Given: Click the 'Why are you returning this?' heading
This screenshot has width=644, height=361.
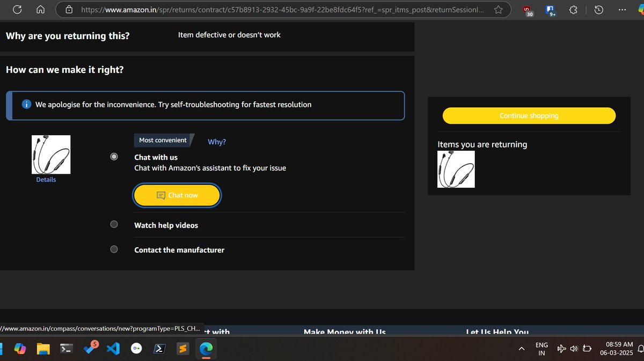Looking at the screenshot, I should tap(68, 36).
